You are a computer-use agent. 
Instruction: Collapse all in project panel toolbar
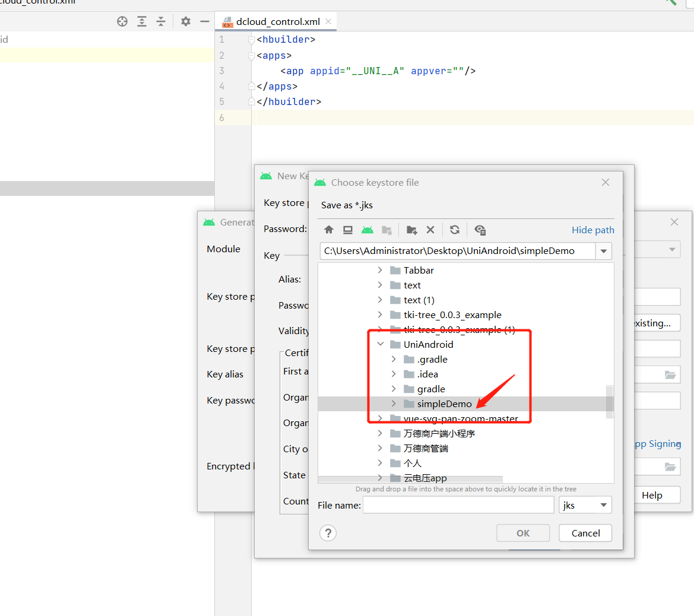point(161,21)
